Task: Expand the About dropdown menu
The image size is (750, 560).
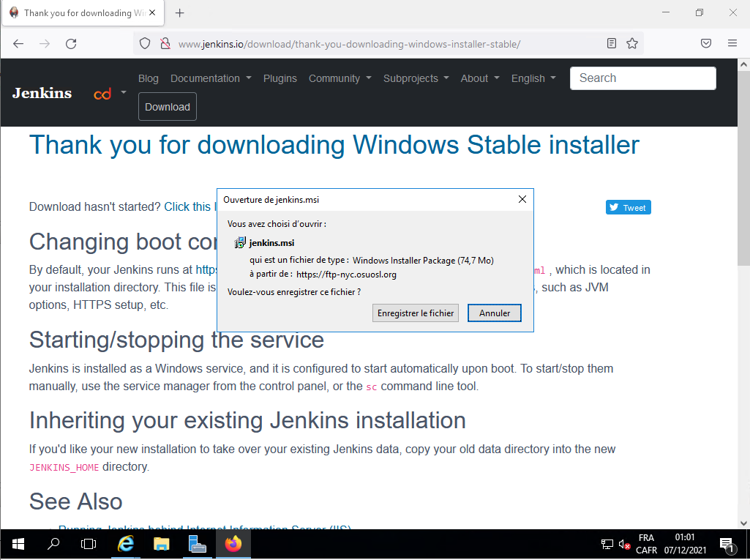Action: (x=480, y=78)
